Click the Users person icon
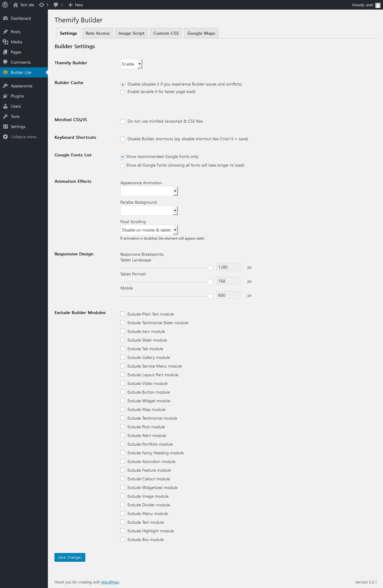The image size is (383, 588). click(5, 106)
